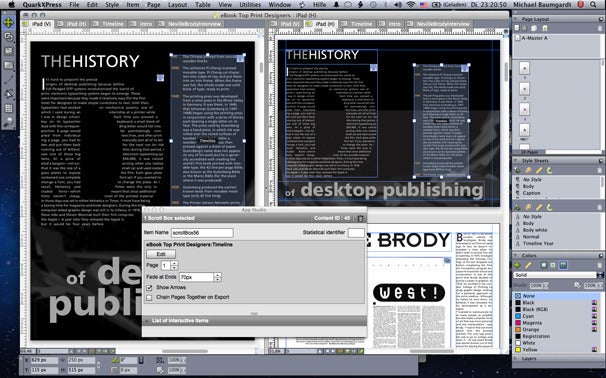This screenshot has width=606, height=378.
Task: Click the pencil edit color icon
Action: (528, 265)
